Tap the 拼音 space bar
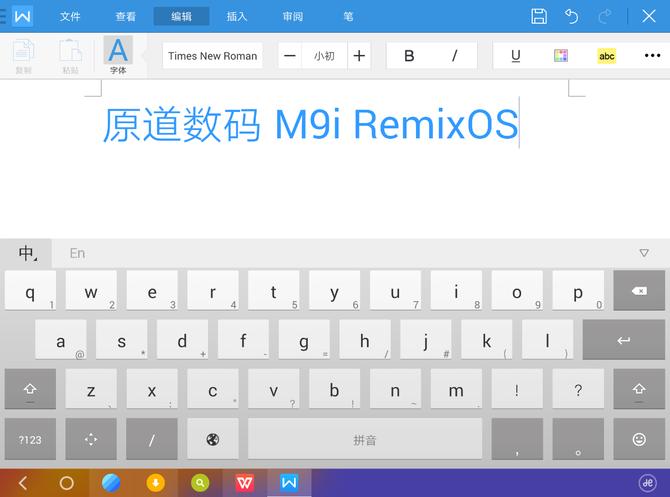The height and width of the screenshot is (497, 670). pos(365,439)
